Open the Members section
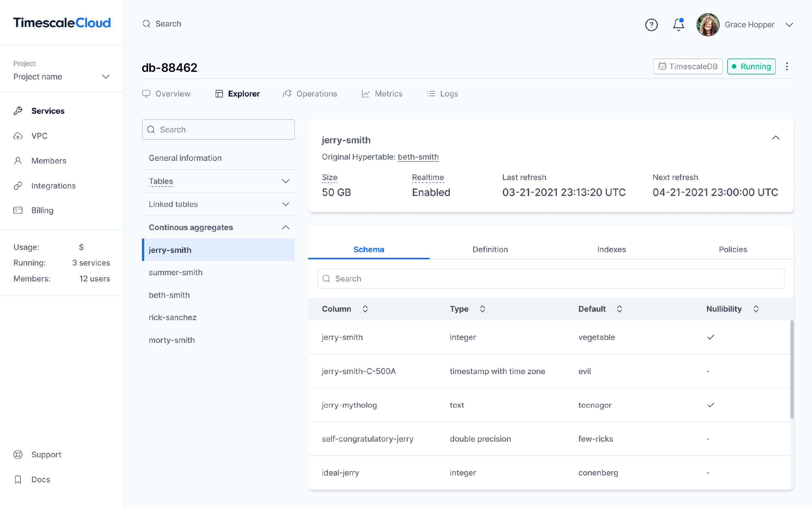Viewport: 812px width, 508px height. (49, 161)
